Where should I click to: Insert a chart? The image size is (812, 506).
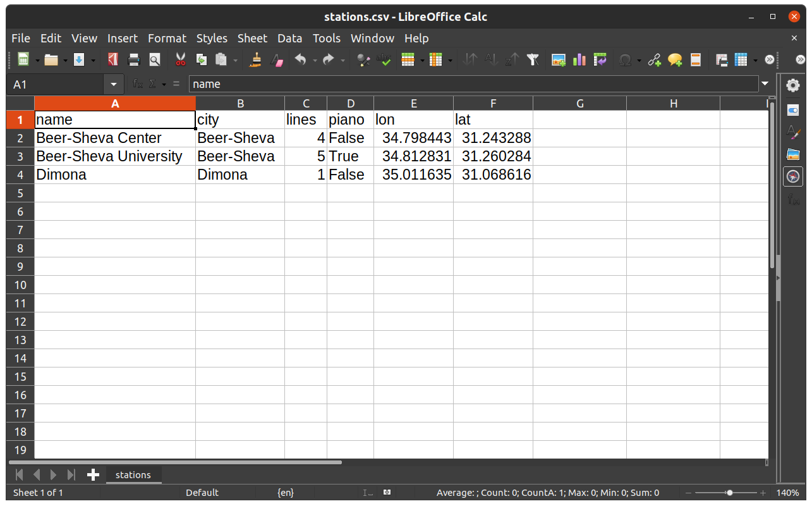click(x=579, y=59)
